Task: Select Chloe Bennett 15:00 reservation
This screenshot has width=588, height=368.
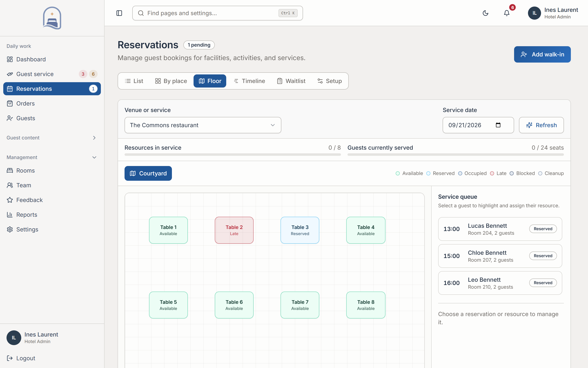Action: point(500,256)
